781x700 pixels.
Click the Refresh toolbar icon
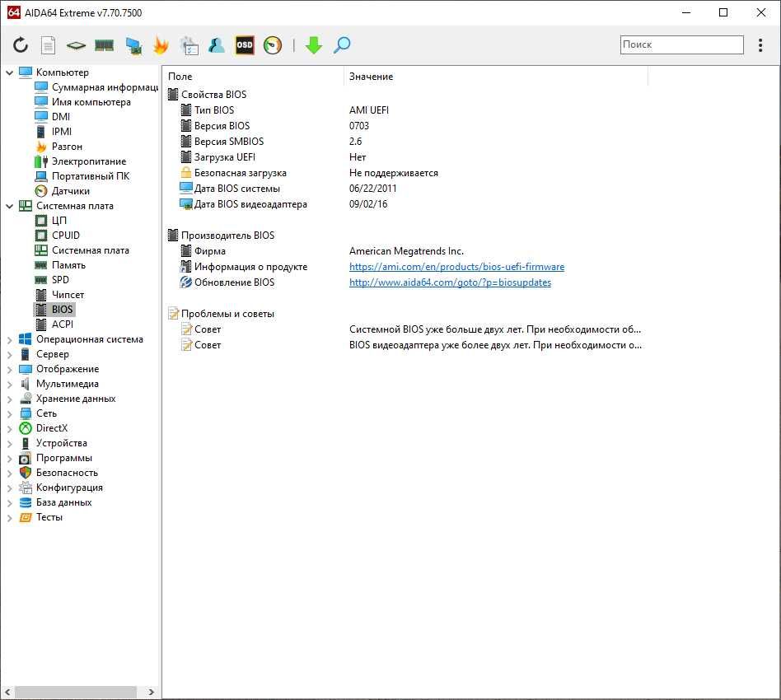point(21,45)
